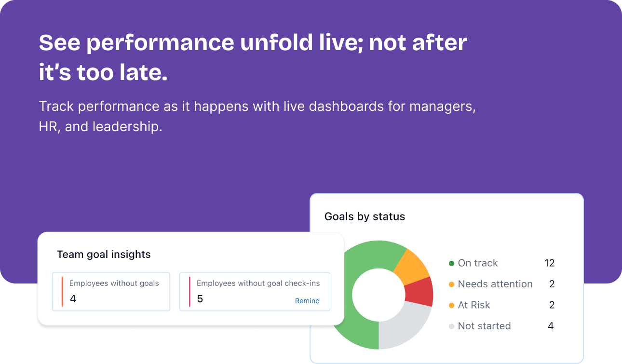Click the green On track legend dot
Image resolution: width=622 pixels, height=364 pixels.
(451, 263)
